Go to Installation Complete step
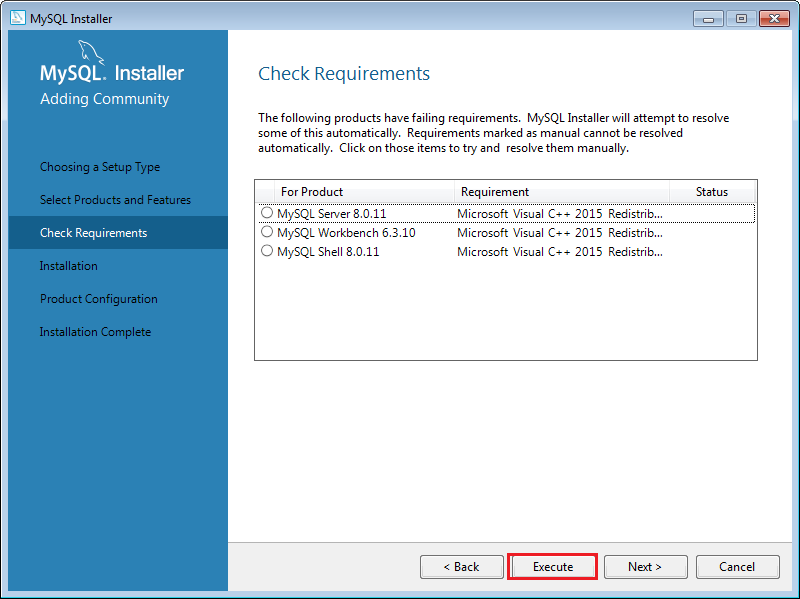800x599 pixels. (95, 332)
